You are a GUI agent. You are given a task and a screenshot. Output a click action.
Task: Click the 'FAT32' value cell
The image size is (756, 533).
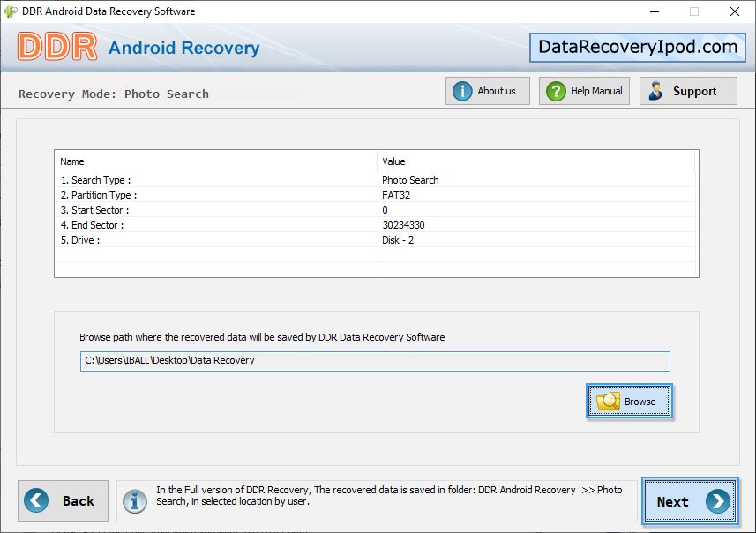coord(396,195)
